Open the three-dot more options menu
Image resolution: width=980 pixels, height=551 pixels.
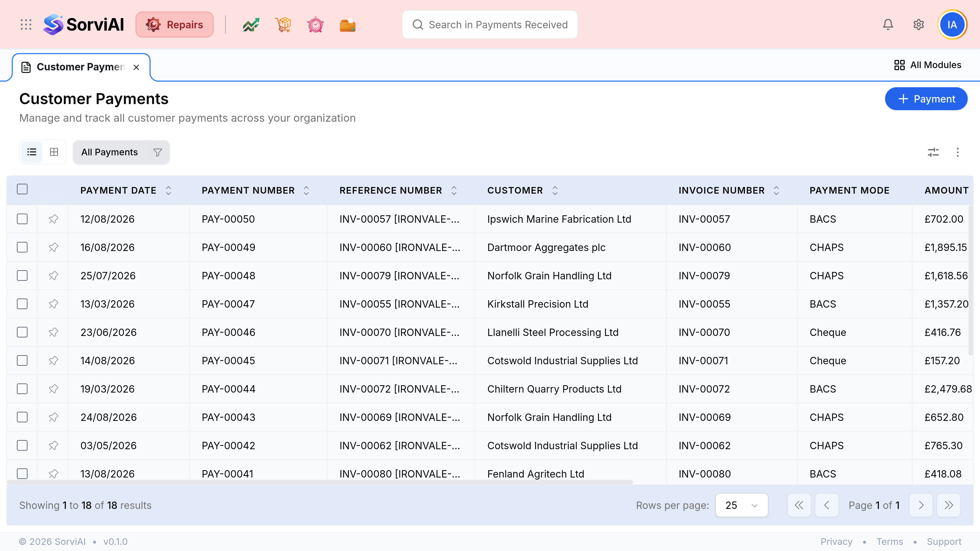pos(958,152)
